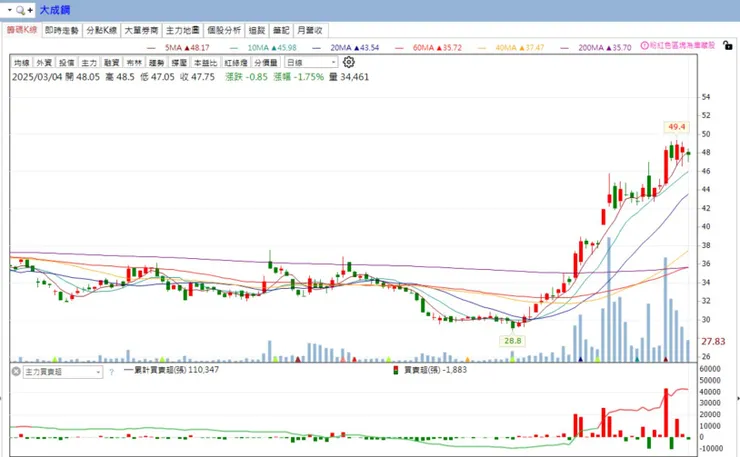Toggle the 本益比 indicator button
Image resolution: width=740 pixels, height=457 pixels.
(205, 62)
